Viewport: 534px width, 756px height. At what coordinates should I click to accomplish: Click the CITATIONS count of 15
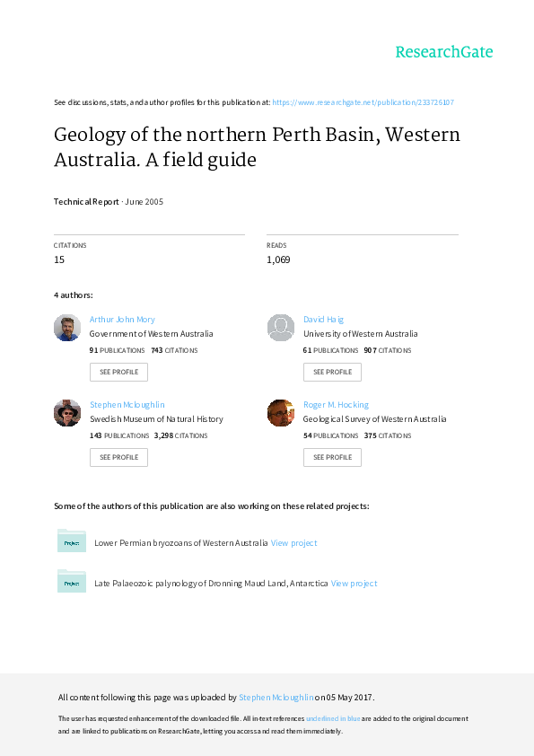(59, 259)
